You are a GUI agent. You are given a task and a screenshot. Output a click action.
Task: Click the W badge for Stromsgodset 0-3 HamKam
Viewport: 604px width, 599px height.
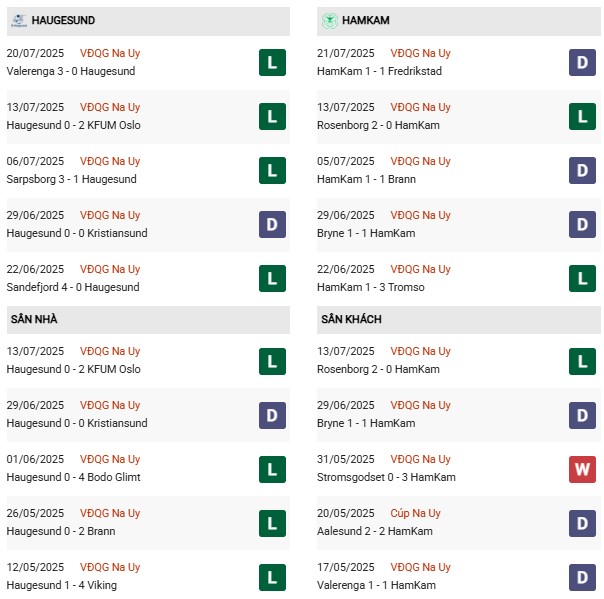tap(582, 469)
